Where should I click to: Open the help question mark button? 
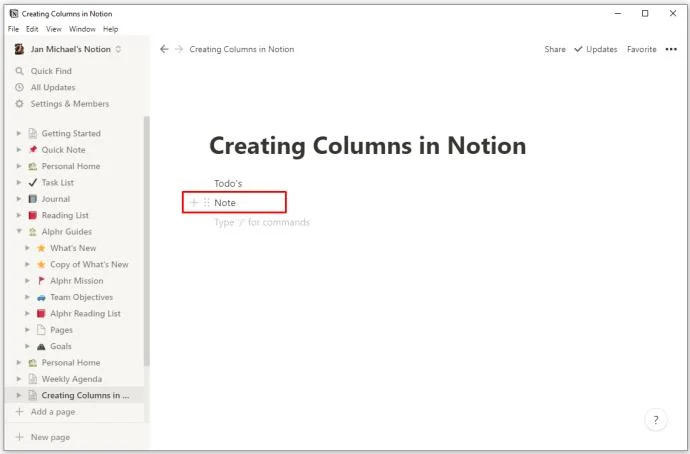[656, 420]
